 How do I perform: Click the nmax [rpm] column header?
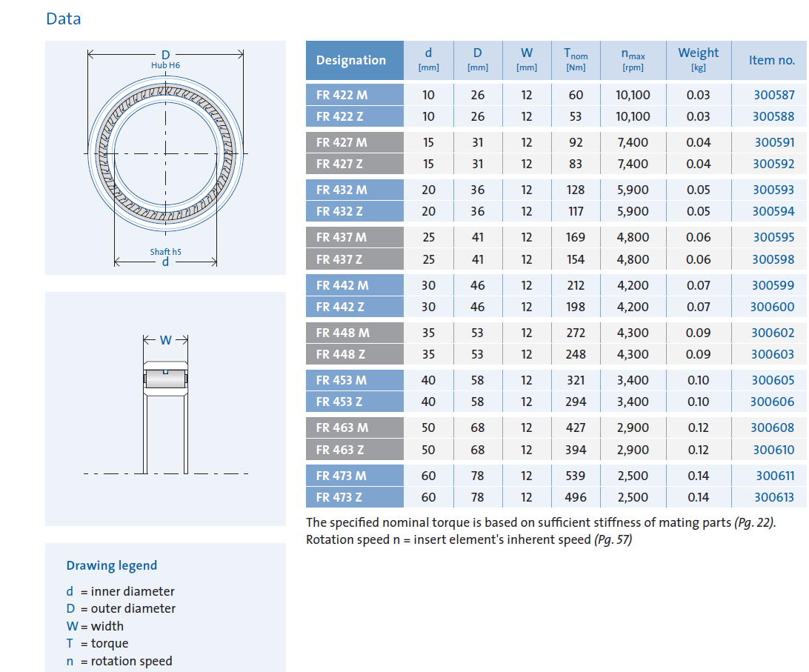[x=633, y=61]
